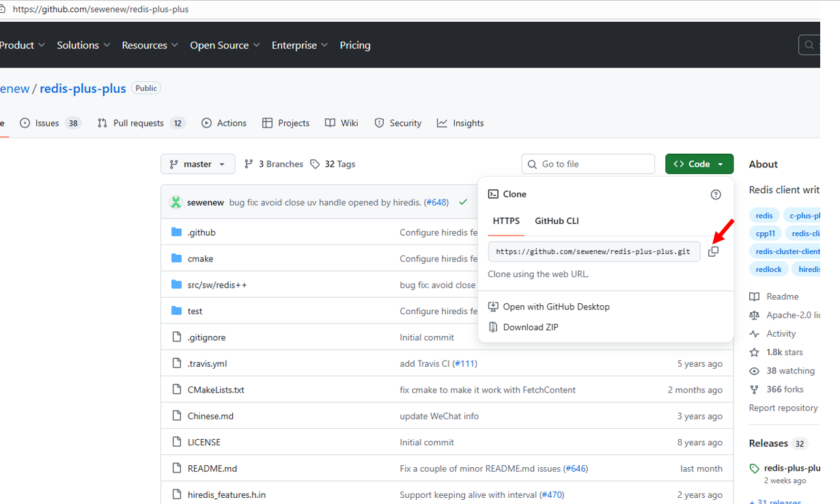Viewport: 840px width, 504px height.
Task: Open the .travis.yml file
Action: tap(208, 363)
